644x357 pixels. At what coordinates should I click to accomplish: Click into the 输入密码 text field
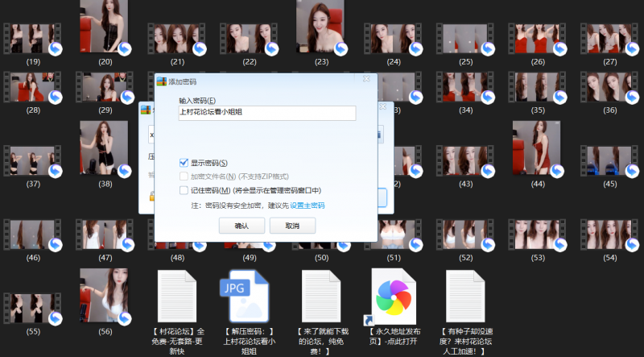(x=266, y=114)
